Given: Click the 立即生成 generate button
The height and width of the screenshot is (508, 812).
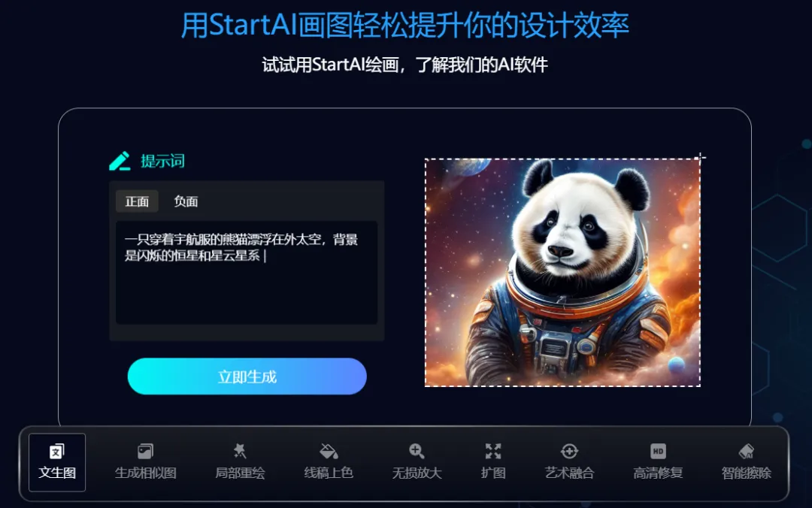Looking at the screenshot, I should point(247,376).
